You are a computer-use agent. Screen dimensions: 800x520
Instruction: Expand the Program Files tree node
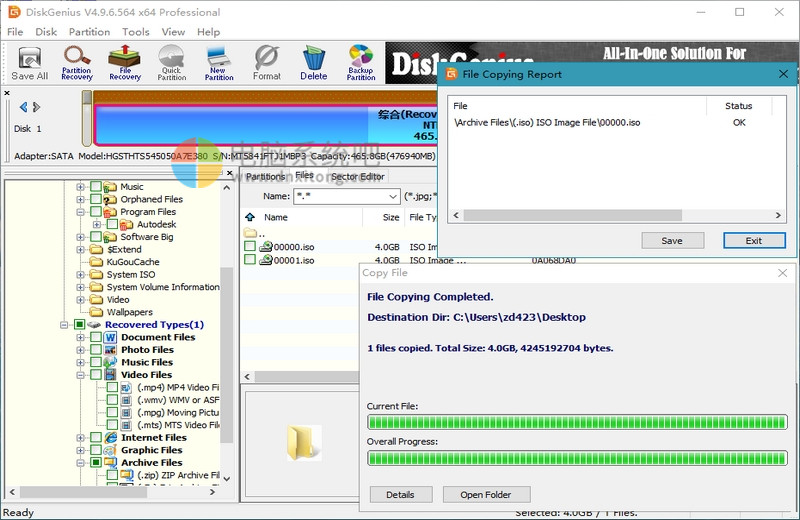pos(80,212)
